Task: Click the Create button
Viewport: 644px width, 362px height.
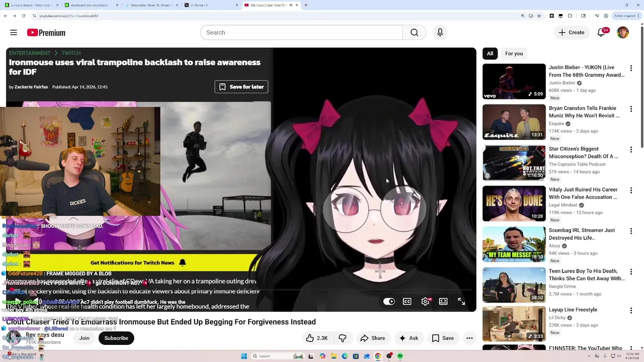Action: point(571,32)
